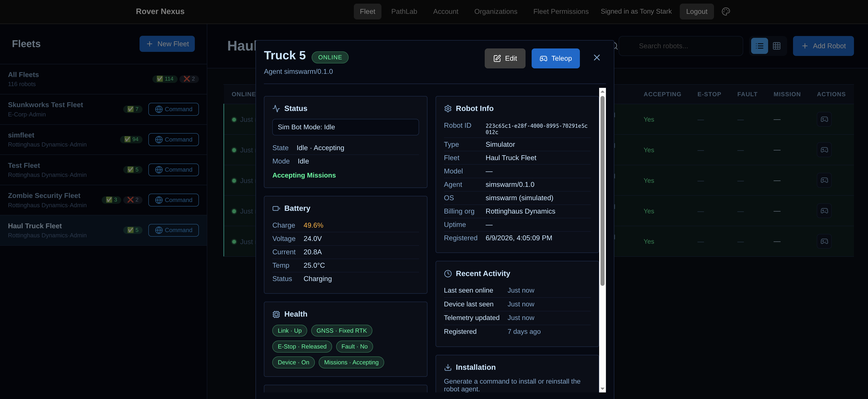This screenshot has height=399, width=868.
Task: Open Teleop for Truck 5
Action: click(x=556, y=58)
